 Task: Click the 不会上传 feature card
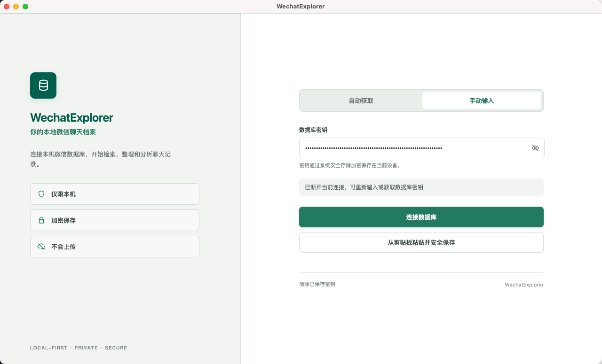[115, 247]
